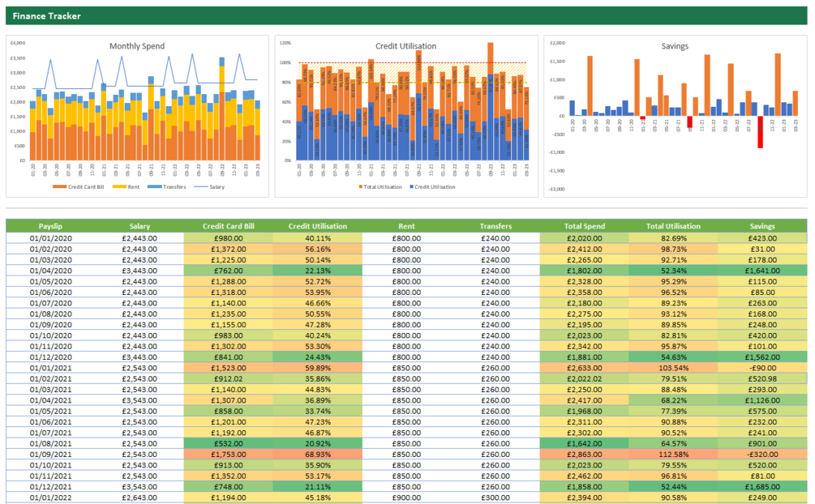
Task: Select the Savings column header
Action: (762, 226)
